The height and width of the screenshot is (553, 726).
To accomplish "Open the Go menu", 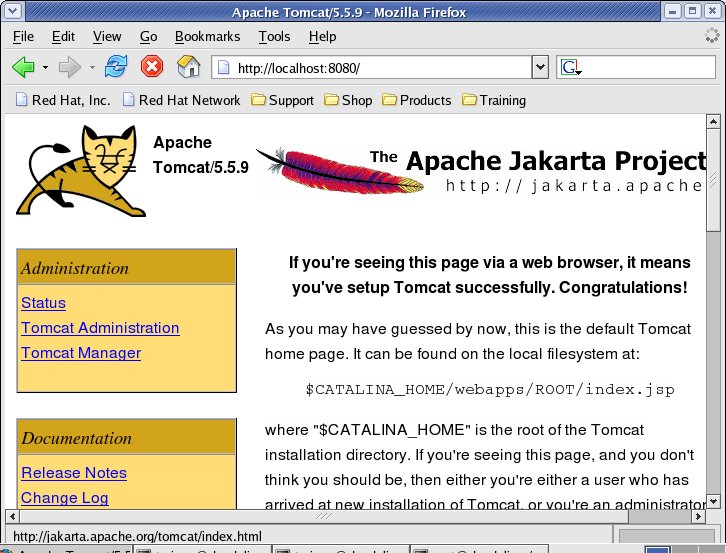I will pyautogui.click(x=149, y=36).
